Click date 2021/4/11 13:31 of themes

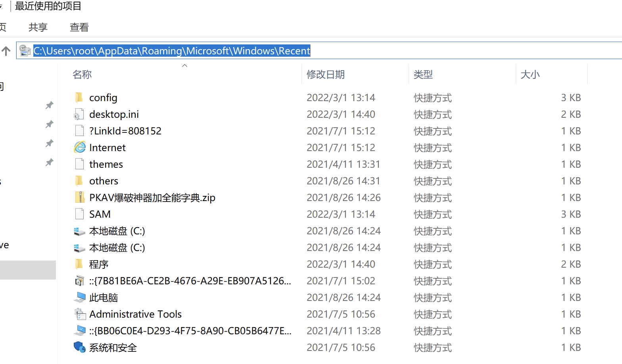tap(344, 164)
